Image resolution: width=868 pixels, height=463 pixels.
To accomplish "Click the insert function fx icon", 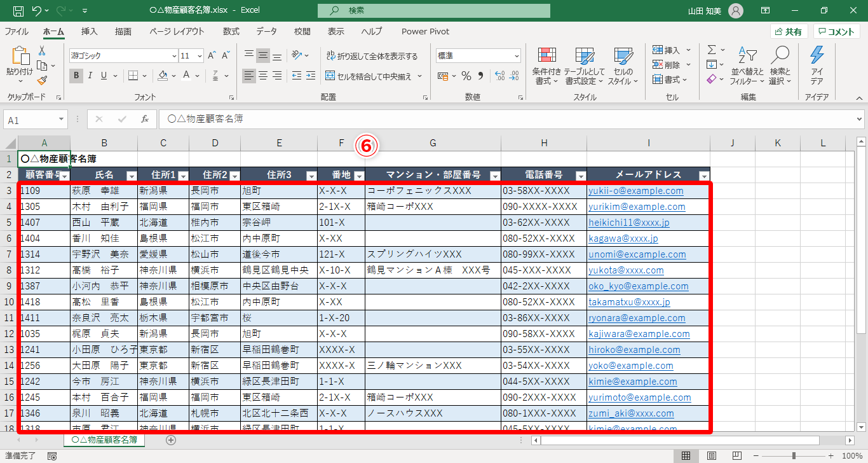I will tap(145, 119).
